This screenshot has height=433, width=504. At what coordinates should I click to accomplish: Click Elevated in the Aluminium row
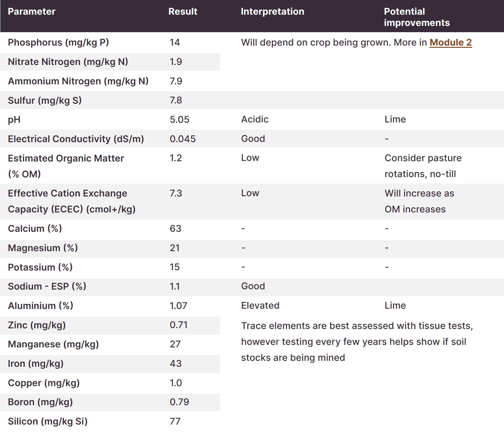(x=260, y=306)
